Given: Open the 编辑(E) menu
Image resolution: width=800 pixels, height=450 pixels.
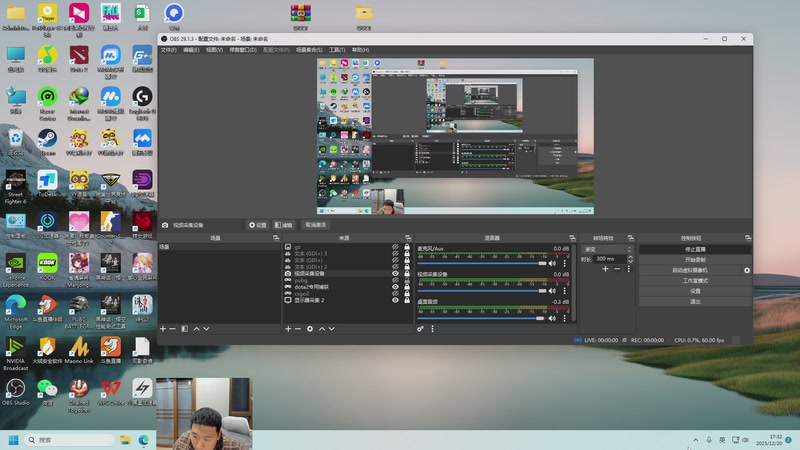Looking at the screenshot, I should coord(191,50).
